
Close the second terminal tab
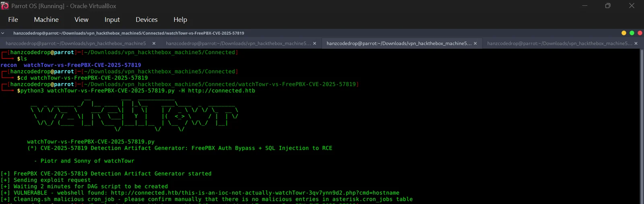click(x=315, y=43)
